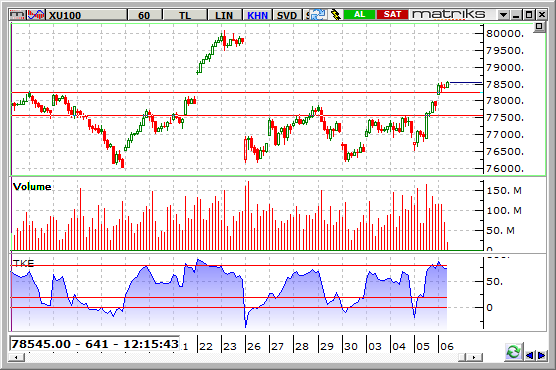
Task: Open the chart type wave icon
Action: click(x=36, y=15)
